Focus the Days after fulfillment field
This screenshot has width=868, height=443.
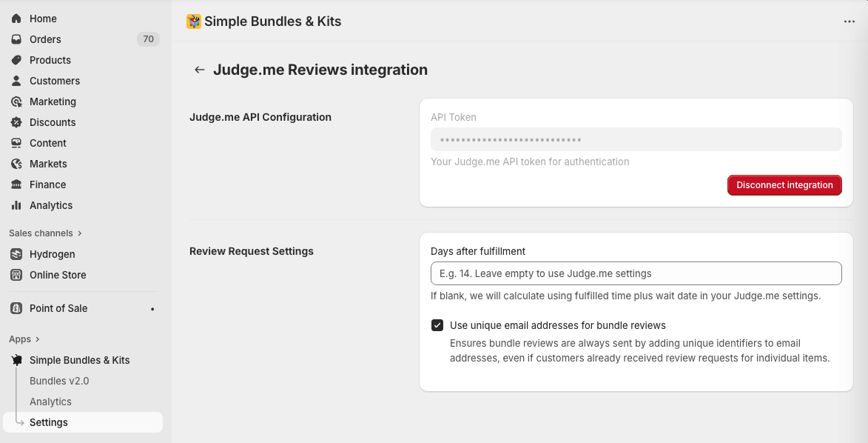(x=636, y=273)
